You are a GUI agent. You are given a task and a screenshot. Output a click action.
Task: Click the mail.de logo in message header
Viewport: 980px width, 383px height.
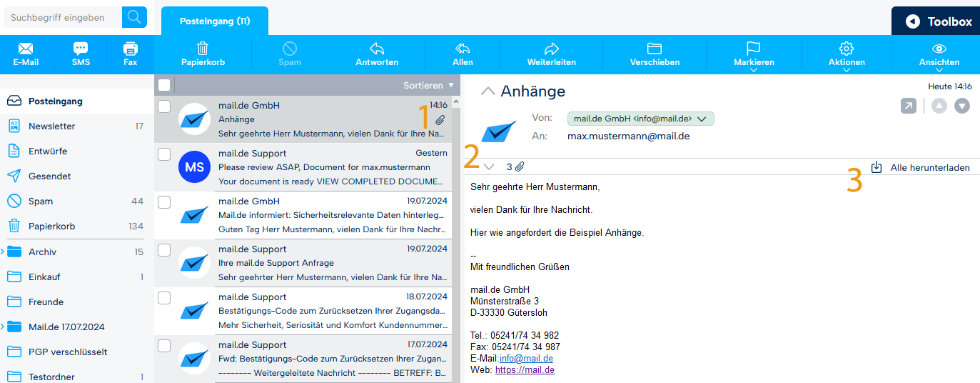tap(499, 131)
